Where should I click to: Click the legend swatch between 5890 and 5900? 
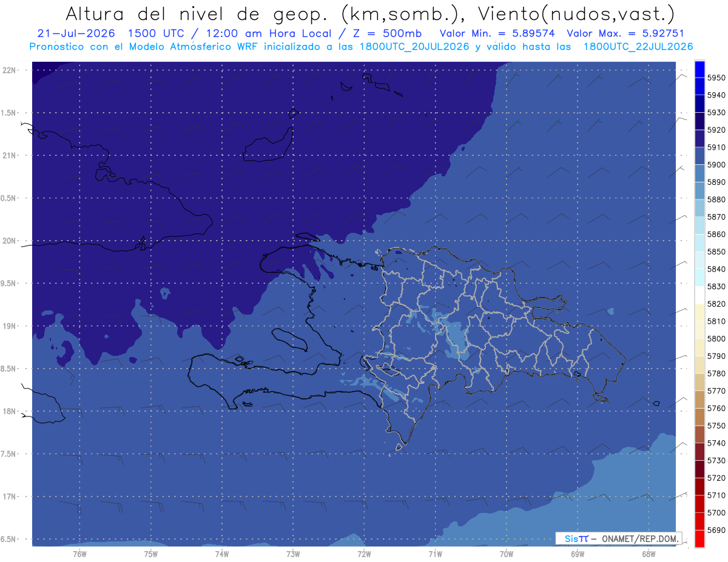(699, 173)
